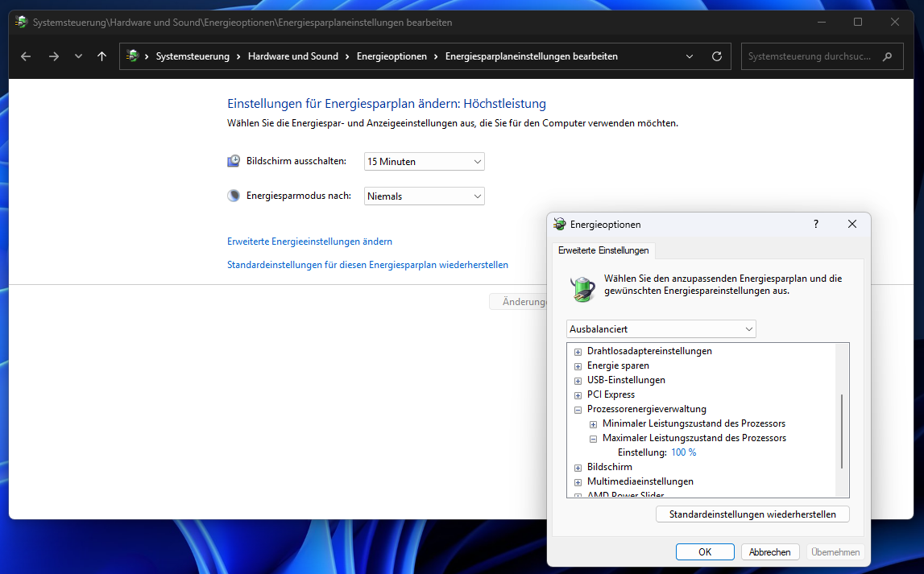
Task: Click Standardeinstellungen wiederherstellen button in dialog
Action: pyautogui.click(x=752, y=514)
